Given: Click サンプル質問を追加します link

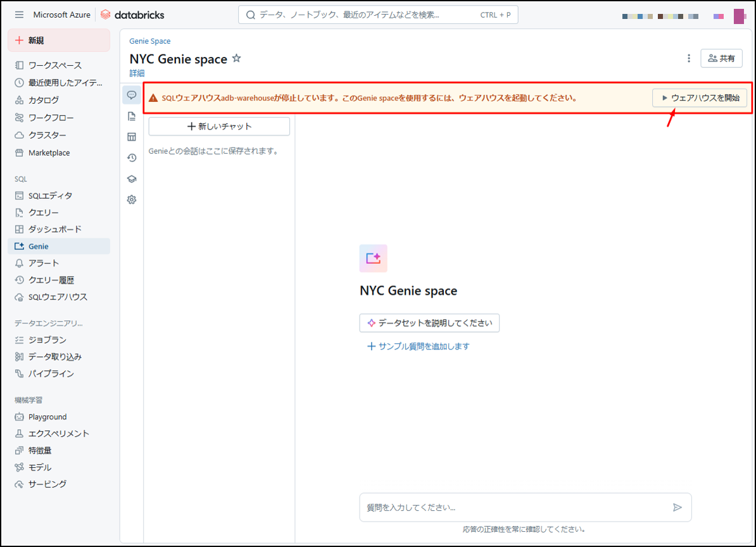Looking at the screenshot, I should [419, 346].
